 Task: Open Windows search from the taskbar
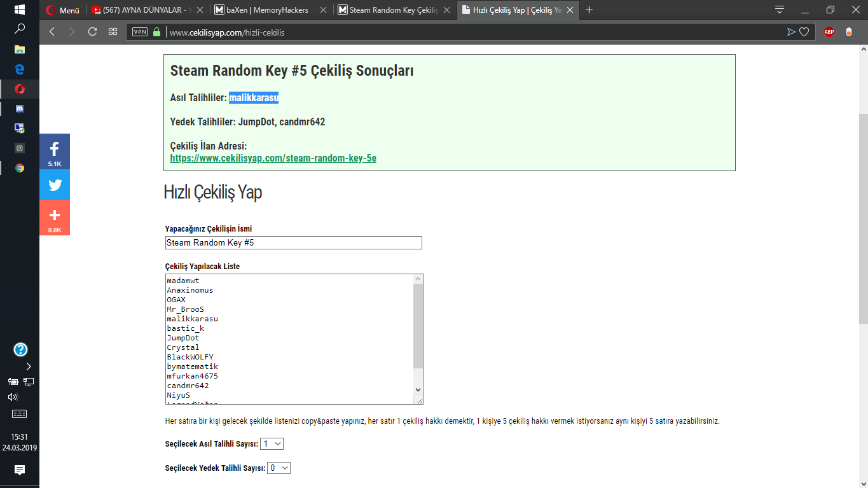click(x=20, y=29)
